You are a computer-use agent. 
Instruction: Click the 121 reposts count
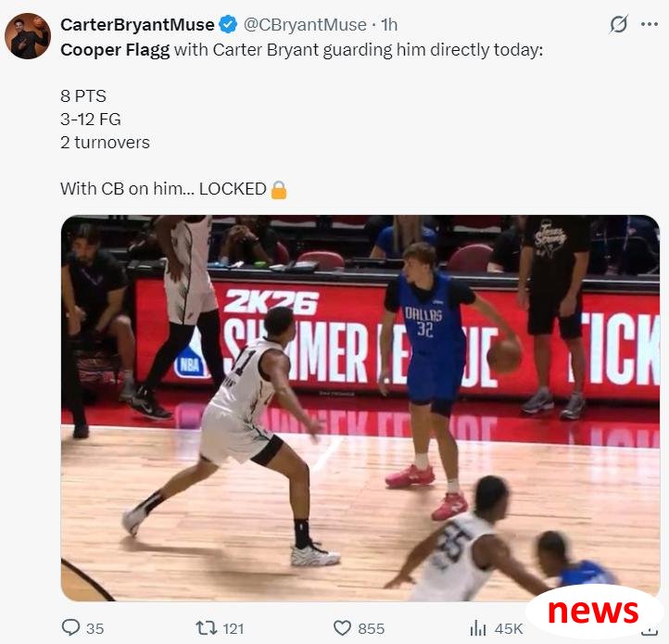click(234, 628)
